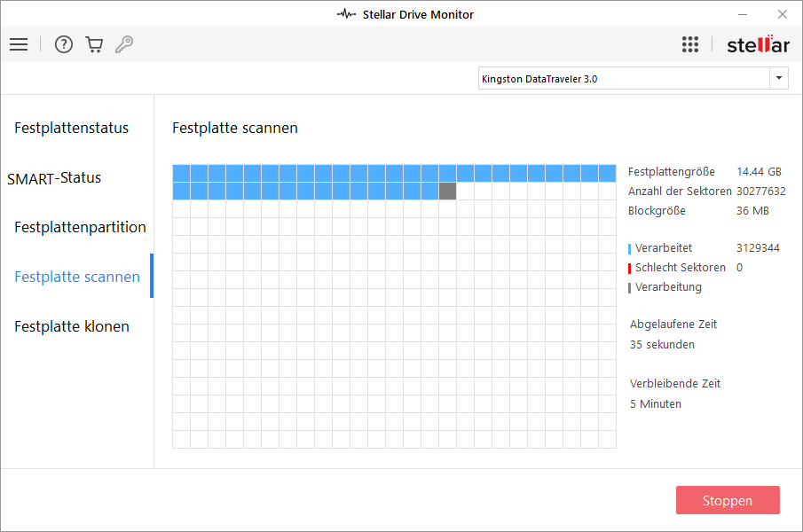This screenshot has width=803, height=532.
Task: Open the nine-dot apps grid icon
Action: click(x=690, y=44)
